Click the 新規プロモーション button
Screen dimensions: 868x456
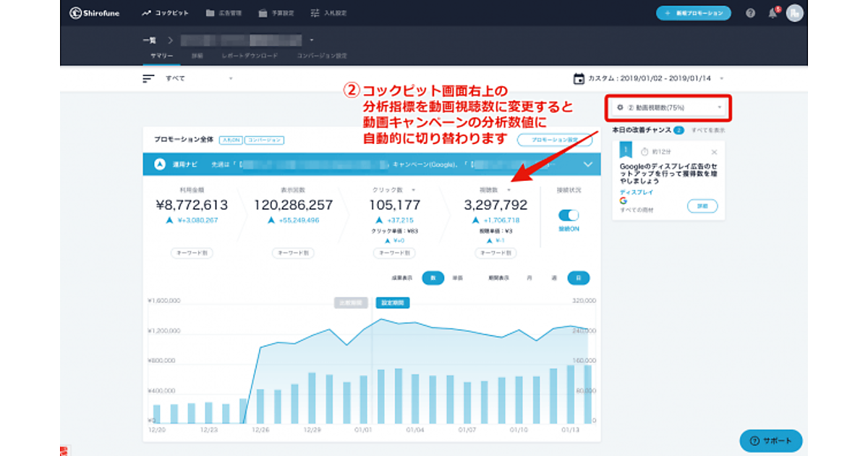pyautogui.click(x=693, y=13)
